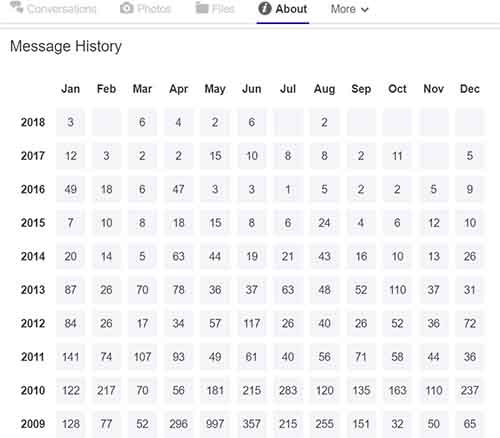Open August 2015 cell showing 24
500x438 pixels.
pos(324,223)
